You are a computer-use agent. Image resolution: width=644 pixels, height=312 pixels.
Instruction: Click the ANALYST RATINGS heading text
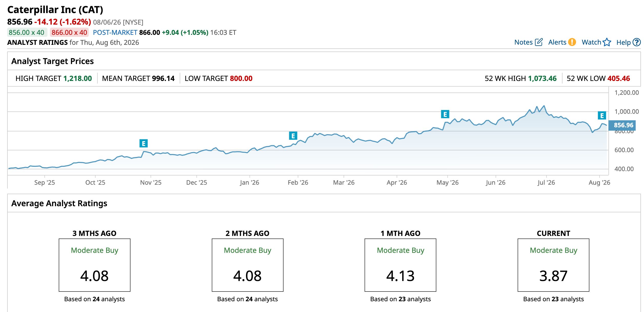(37, 43)
